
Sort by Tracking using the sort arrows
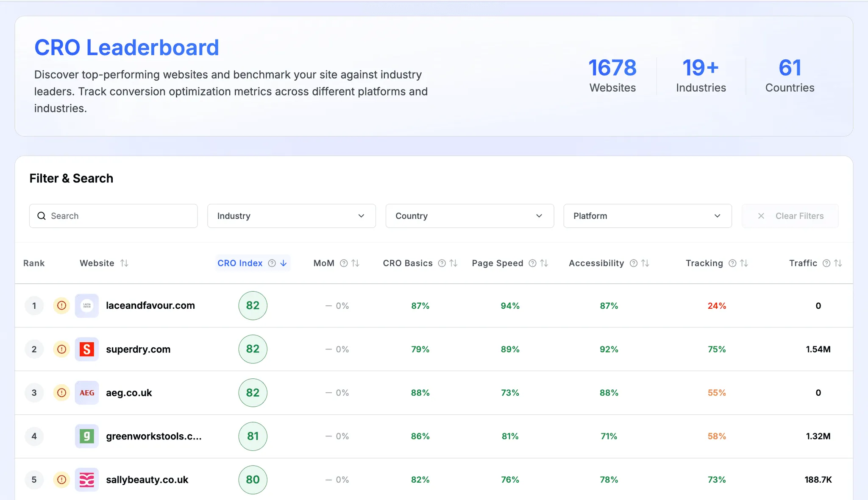point(743,263)
